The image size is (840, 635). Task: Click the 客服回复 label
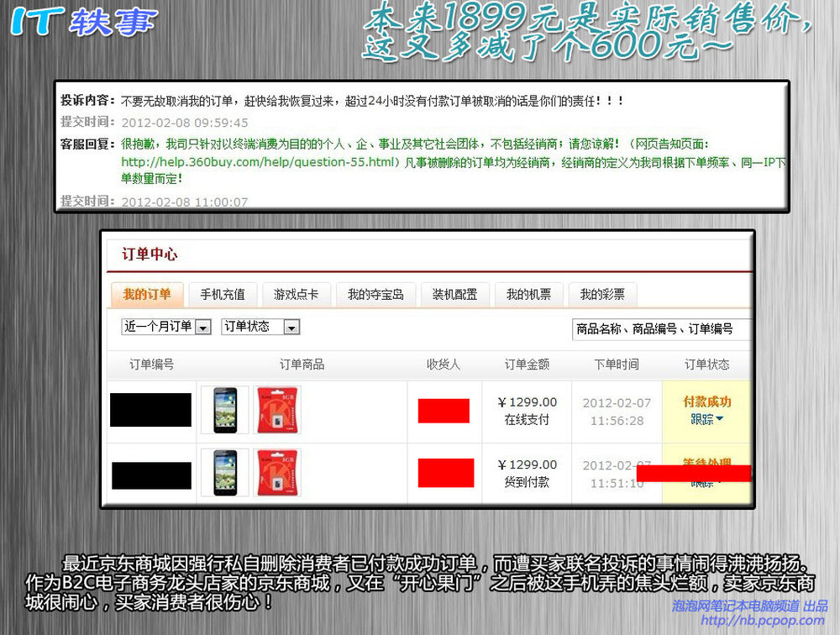(87, 144)
